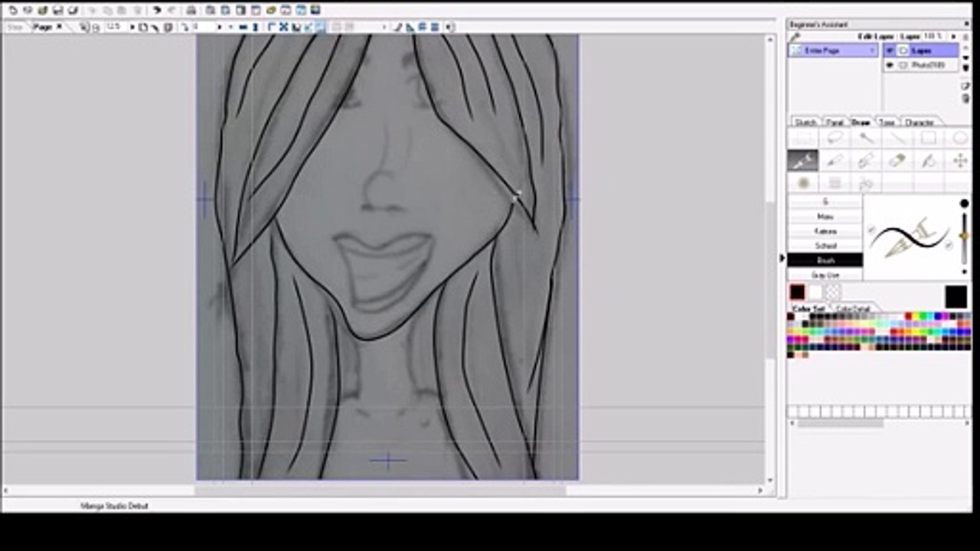Switch to the Draw tab
Screen dimensions: 980x551
861,122
